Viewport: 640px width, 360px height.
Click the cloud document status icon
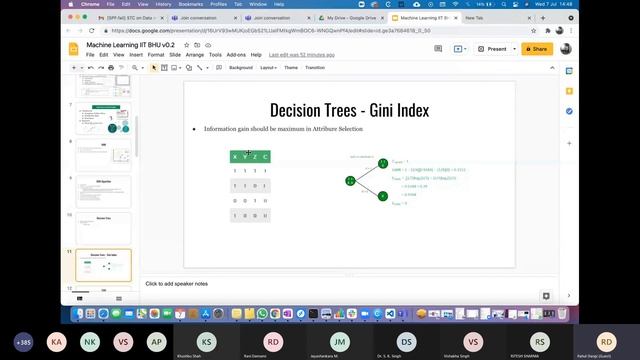pyautogui.click(x=208, y=45)
